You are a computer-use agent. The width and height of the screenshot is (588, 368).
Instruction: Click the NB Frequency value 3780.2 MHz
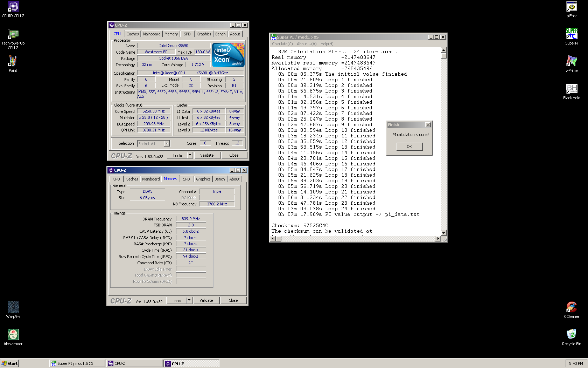click(x=217, y=204)
